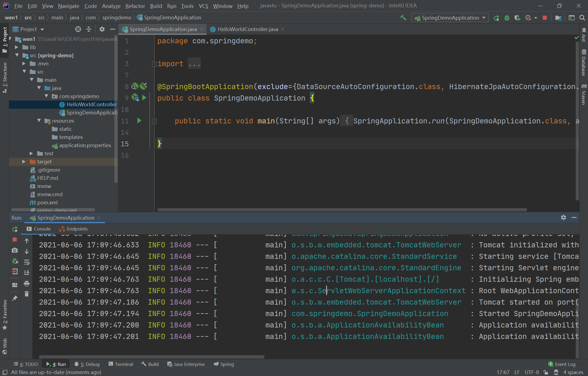Click locate-in-project target icon in Project panel
Image resolution: width=588 pixels, height=376 pixels.
pyautogui.click(x=78, y=29)
